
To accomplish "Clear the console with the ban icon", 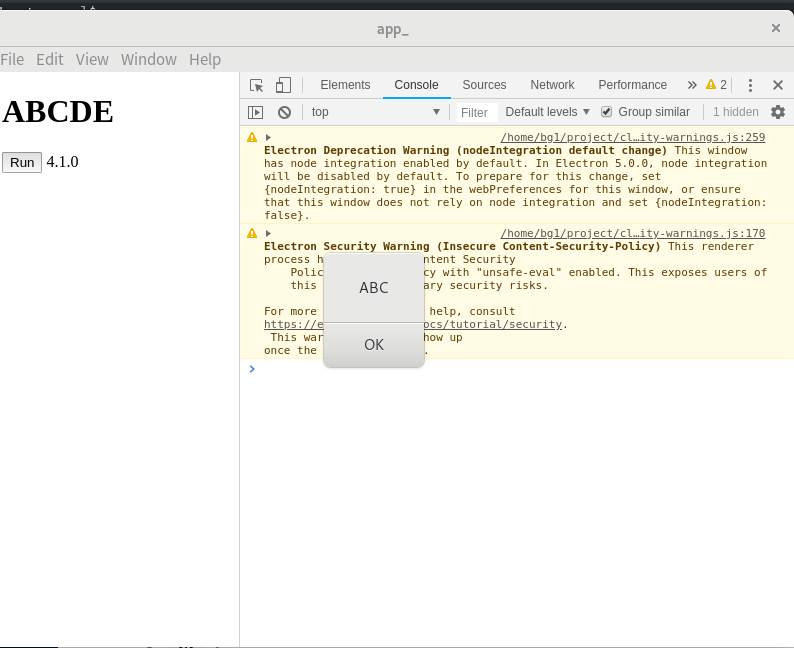I will coord(285,112).
